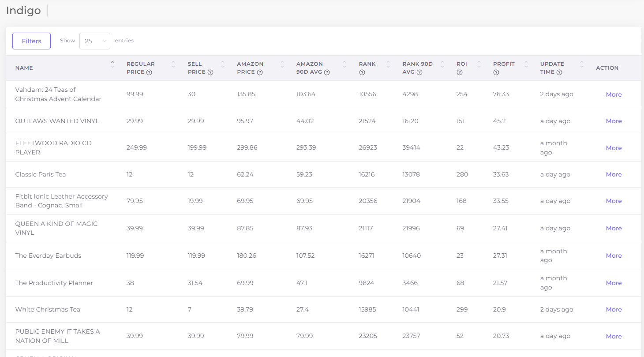Click the help icon beside Regular Price
Viewport: 644px width, 357px height.
coord(149,72)
